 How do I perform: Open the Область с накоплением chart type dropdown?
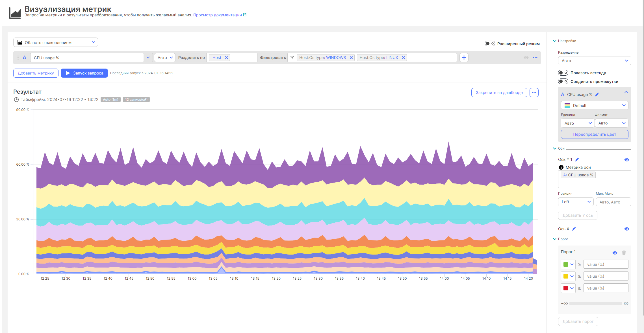(x=56, y=42)
